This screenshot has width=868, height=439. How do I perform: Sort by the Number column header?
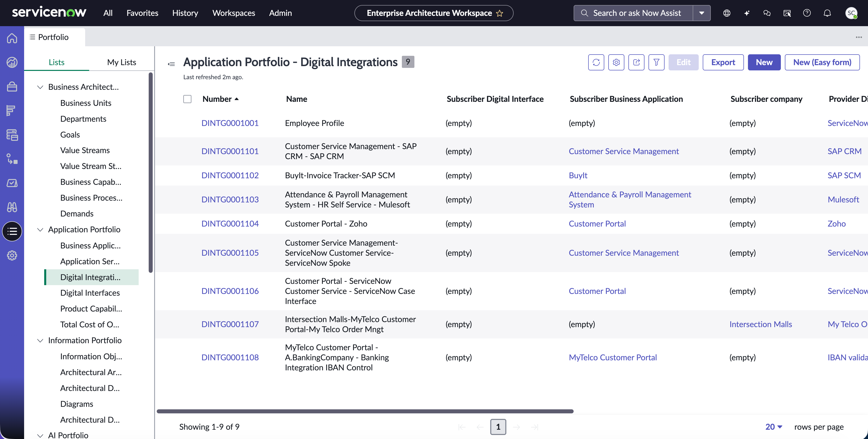tap(220, 99)
